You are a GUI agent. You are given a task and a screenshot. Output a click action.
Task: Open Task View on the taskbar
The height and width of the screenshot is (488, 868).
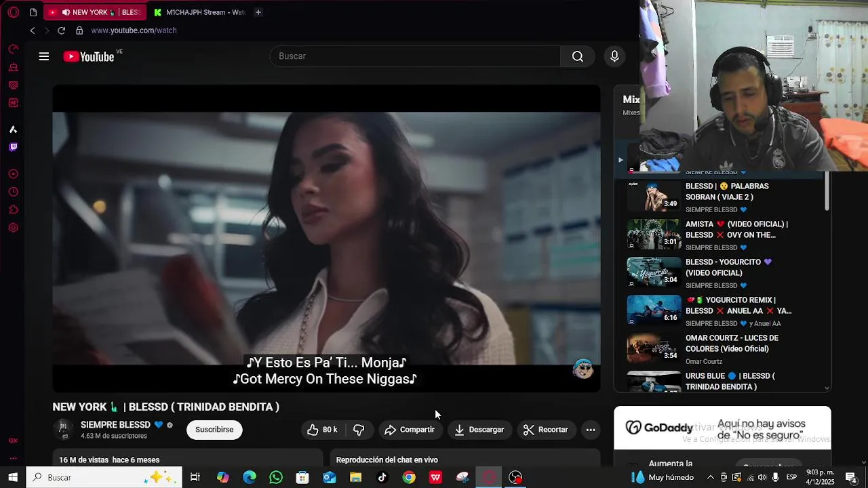coord(195,477)
